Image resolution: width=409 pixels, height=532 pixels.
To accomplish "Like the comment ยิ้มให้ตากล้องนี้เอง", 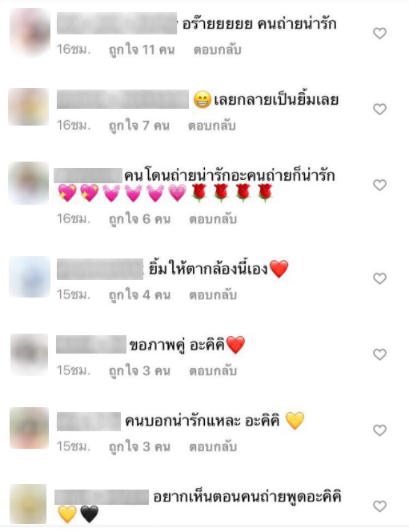I will [379, 278].
